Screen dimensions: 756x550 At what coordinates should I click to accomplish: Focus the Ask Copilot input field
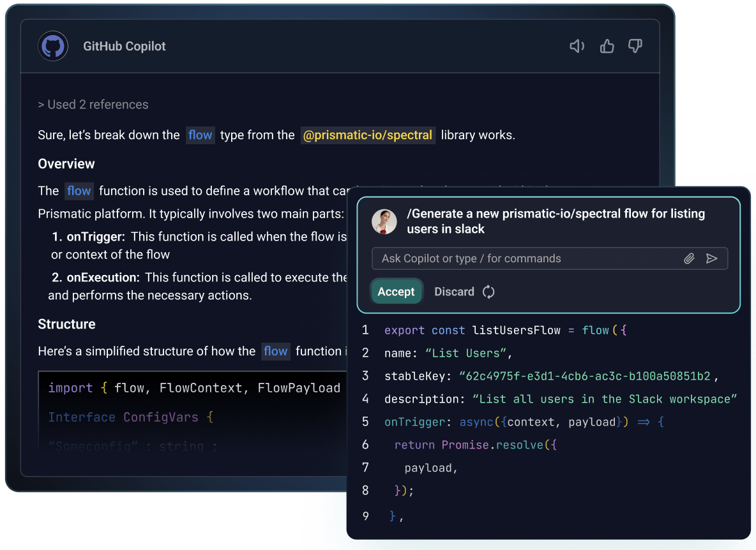(550, 258)
